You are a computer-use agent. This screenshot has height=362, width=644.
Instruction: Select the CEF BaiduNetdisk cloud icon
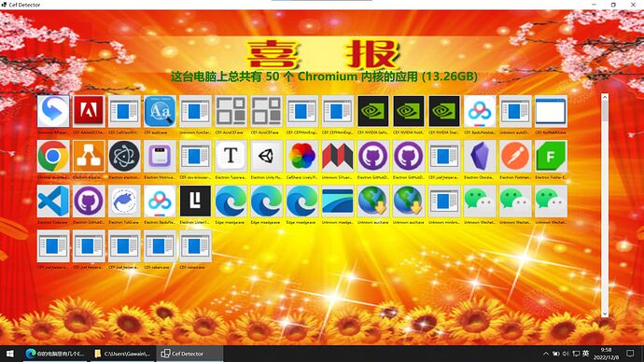point(480,111)
